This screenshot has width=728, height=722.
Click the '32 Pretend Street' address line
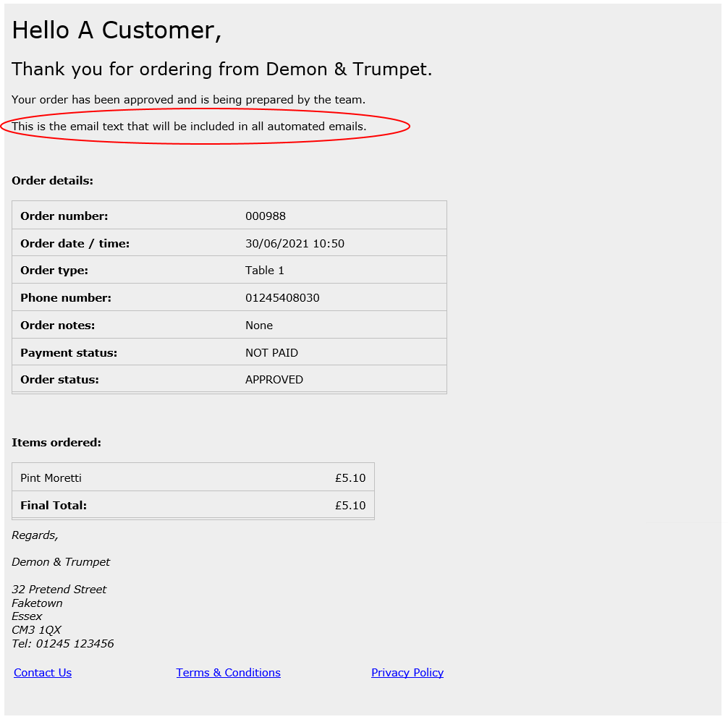[59, 590]
